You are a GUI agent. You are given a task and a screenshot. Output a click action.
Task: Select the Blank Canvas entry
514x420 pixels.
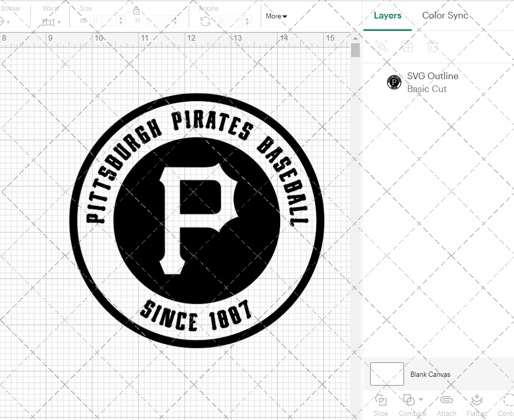pos(431,374)
